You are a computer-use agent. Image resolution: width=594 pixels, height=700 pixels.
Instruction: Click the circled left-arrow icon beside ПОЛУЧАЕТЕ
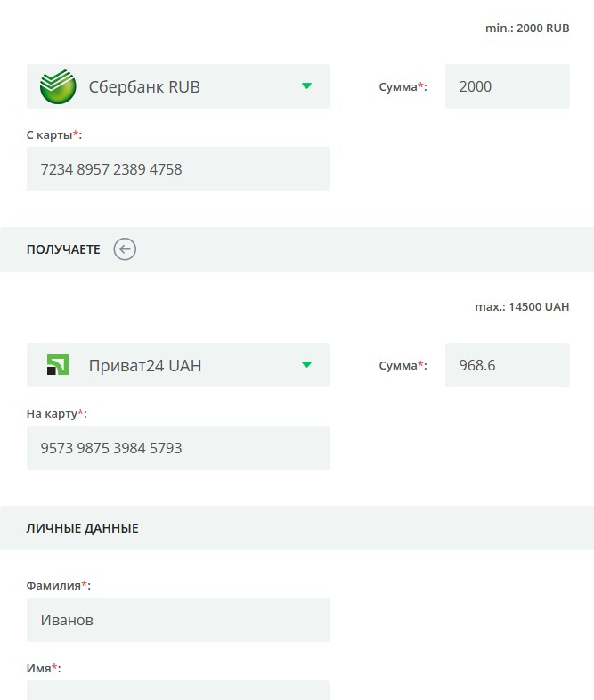tap(125, 249)
